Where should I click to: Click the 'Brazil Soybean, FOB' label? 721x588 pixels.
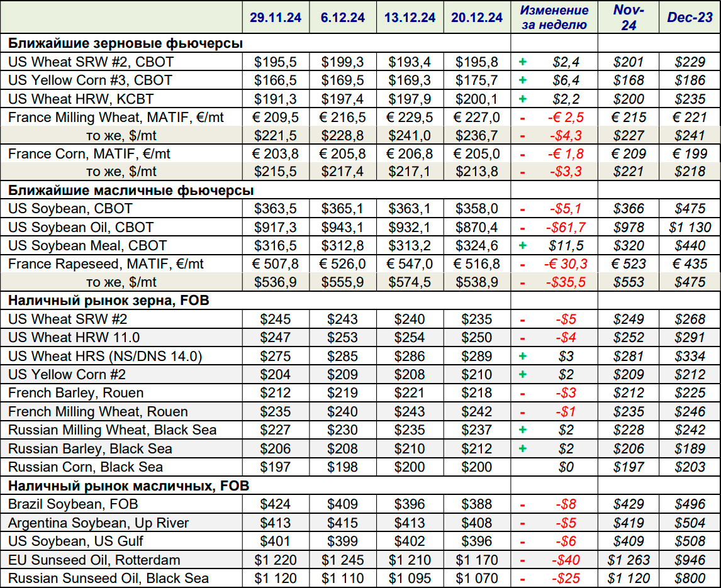coord(73,504)
